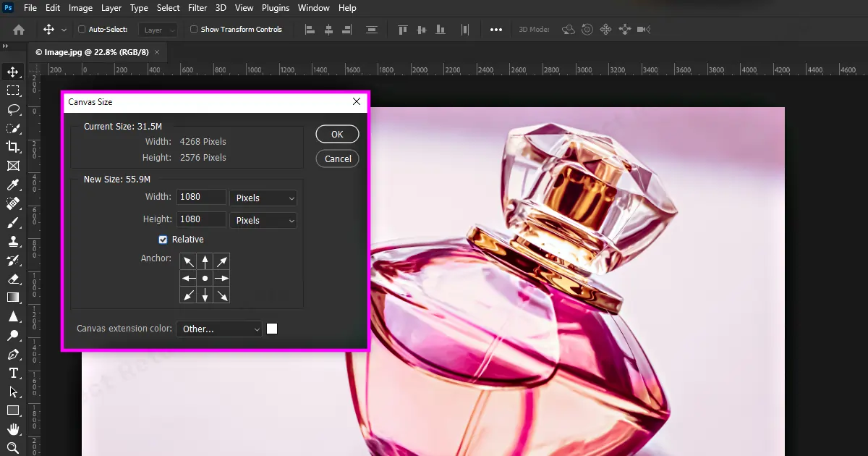Enable the Relative checkbox

point(163,239)
